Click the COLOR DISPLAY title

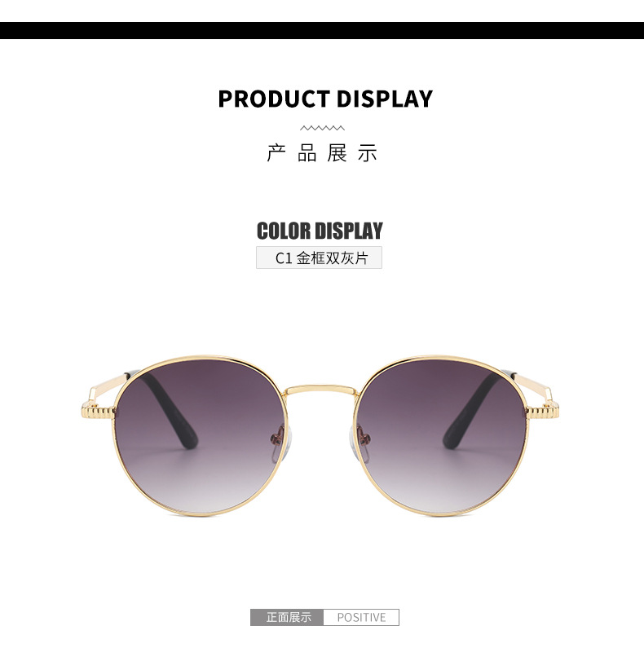(320, 231)
